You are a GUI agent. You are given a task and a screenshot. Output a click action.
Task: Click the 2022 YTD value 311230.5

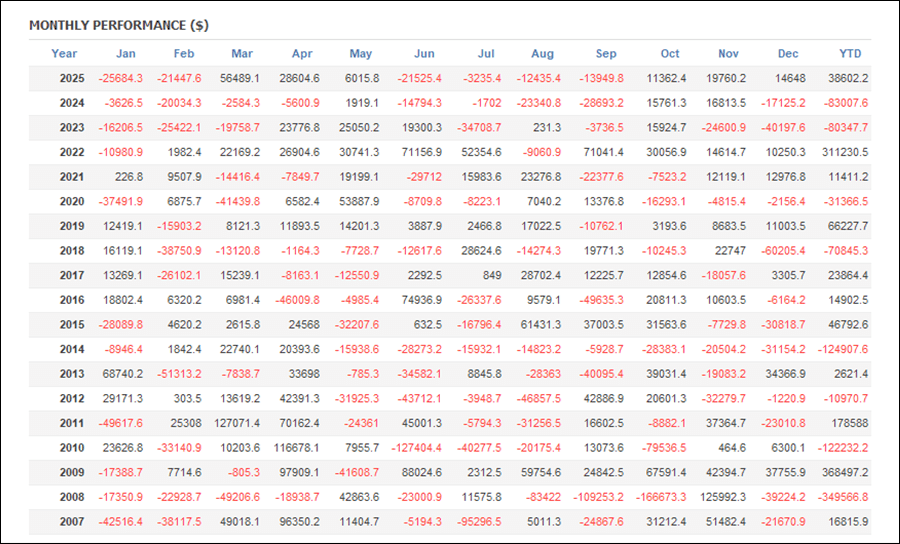[844, 152]
